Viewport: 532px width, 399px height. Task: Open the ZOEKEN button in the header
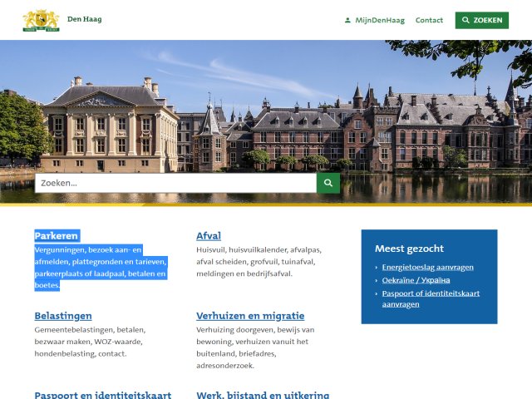pos(481,20)
